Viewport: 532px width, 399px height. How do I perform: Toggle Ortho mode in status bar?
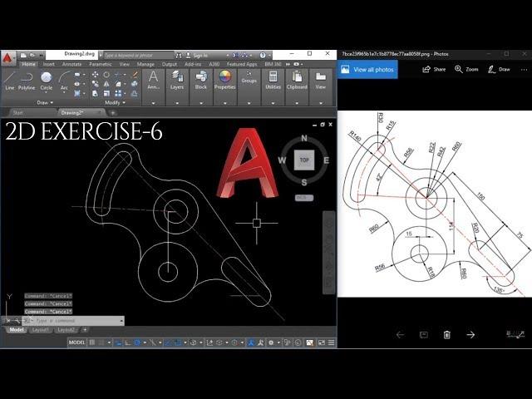(128, 342)
